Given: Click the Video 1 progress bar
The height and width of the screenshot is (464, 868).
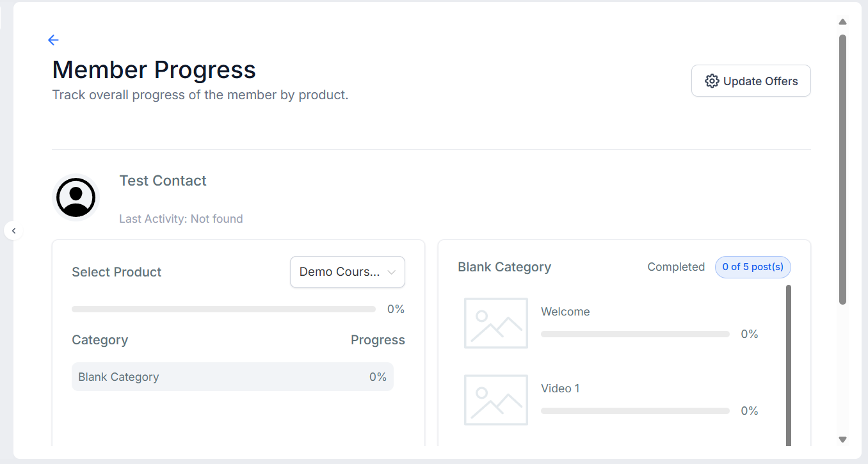Looking at the screenshot, I should pos(635,411).
